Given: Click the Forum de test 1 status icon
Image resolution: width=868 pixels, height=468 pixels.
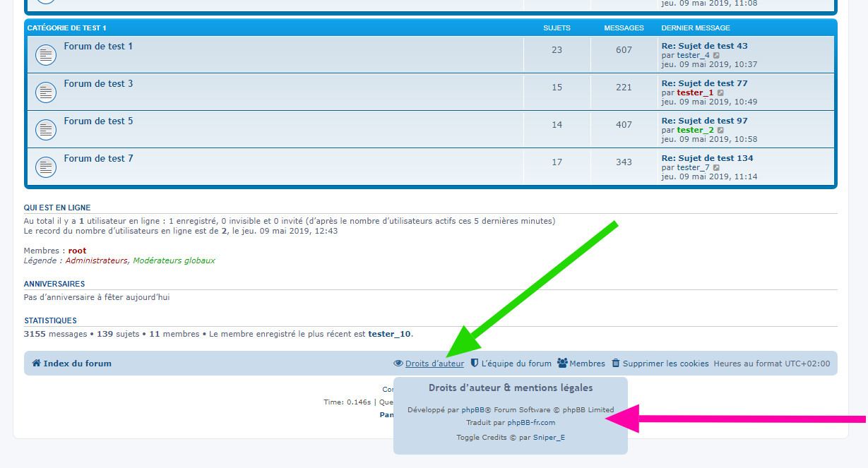Looking at the screenshot, I should pos(46,54).
